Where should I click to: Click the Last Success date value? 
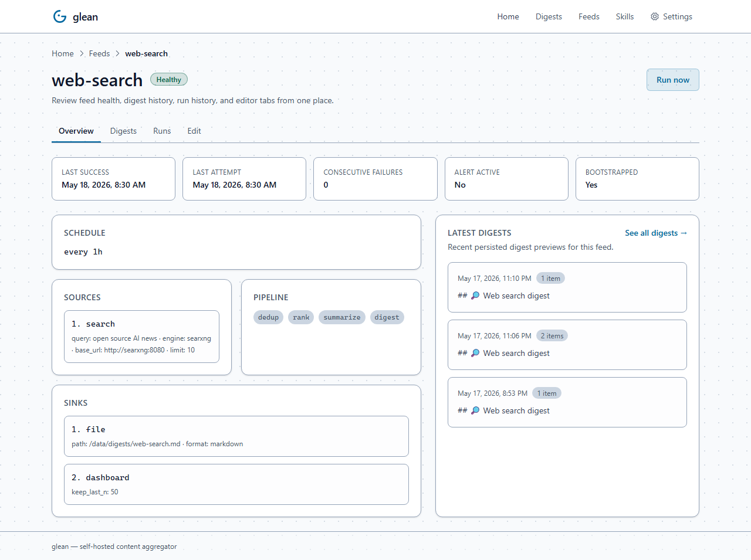point(104,185)
